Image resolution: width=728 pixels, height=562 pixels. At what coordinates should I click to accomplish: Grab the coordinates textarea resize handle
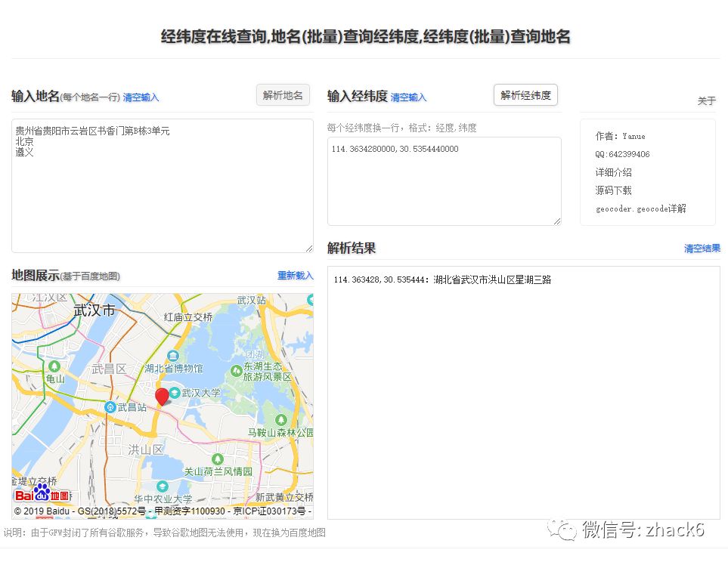[x=557, y=221]
